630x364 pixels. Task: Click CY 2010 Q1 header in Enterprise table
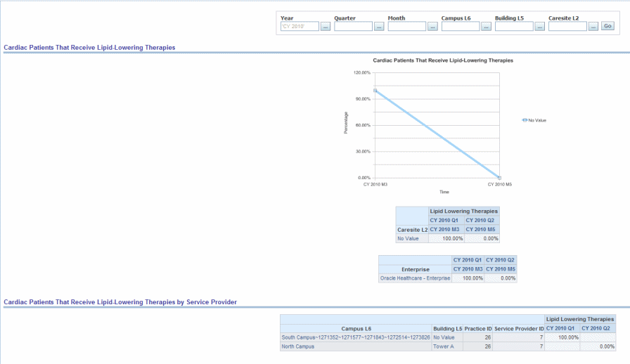coord(468,260)
